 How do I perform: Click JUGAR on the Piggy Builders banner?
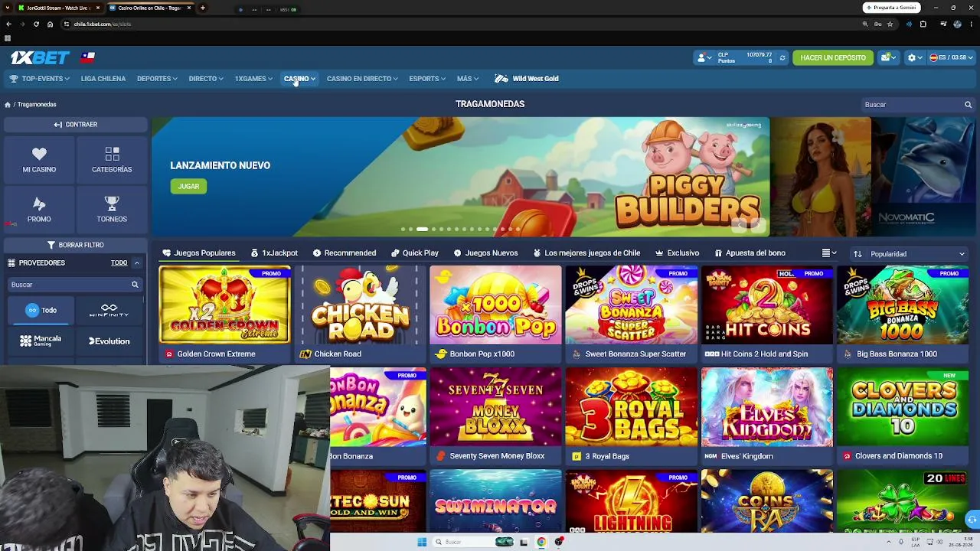coord(188,187)
